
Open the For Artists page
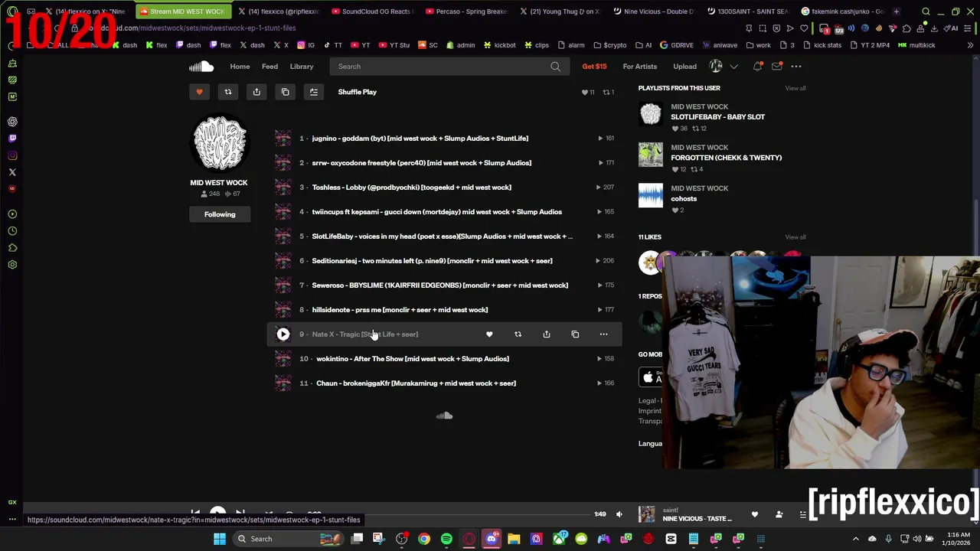coord(640,67)
